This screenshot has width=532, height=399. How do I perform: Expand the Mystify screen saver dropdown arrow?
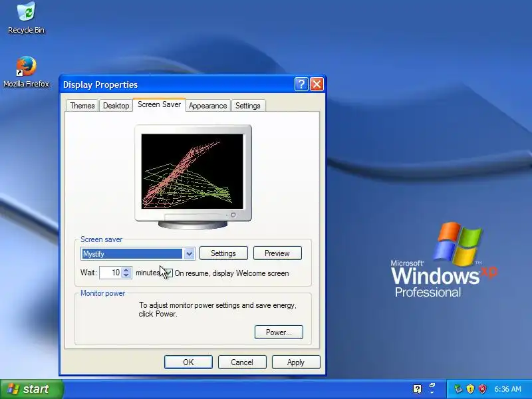[x=190, y=254]
